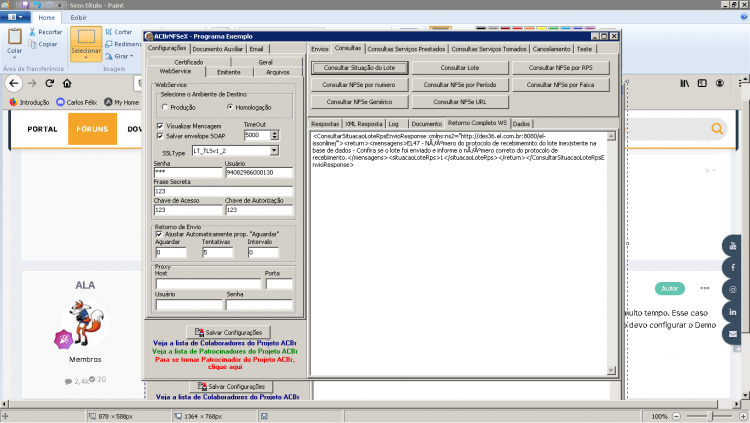Image resolution: width=750 pixels, height=423 pixels.
Task: Click the LinkedIn side button
Action: pos(732,312)
